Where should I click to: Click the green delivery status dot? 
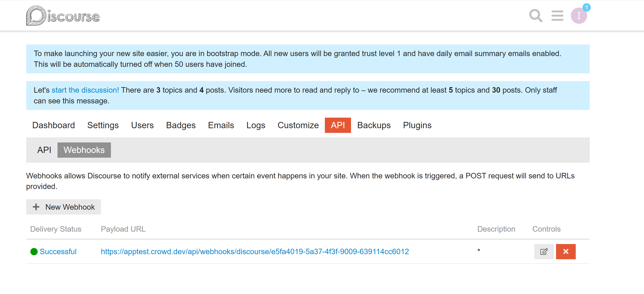coord(34,252)
